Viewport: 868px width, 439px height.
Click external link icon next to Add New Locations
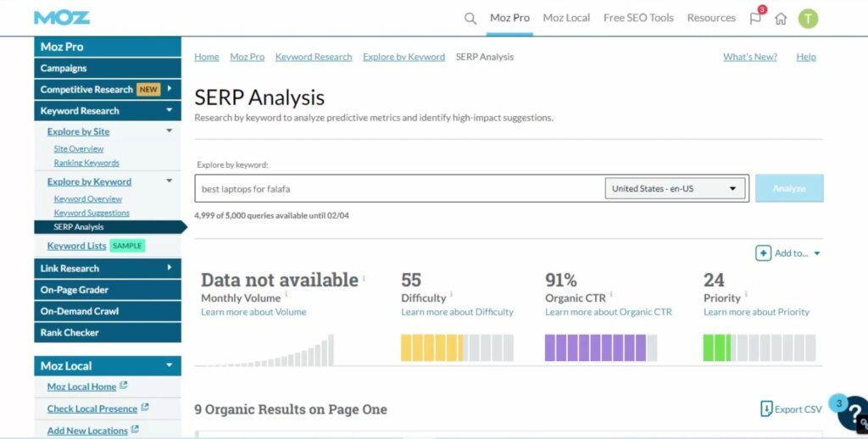(135, 429)
